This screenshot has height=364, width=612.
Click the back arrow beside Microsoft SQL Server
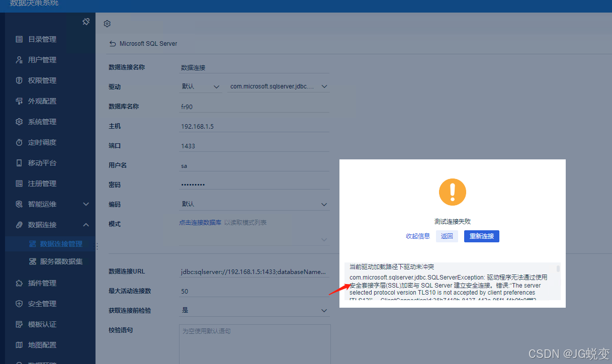coord(113,44)
